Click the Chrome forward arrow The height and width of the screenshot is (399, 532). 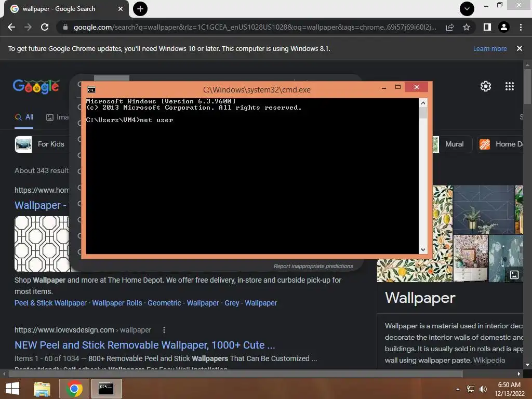coord(28,27)
